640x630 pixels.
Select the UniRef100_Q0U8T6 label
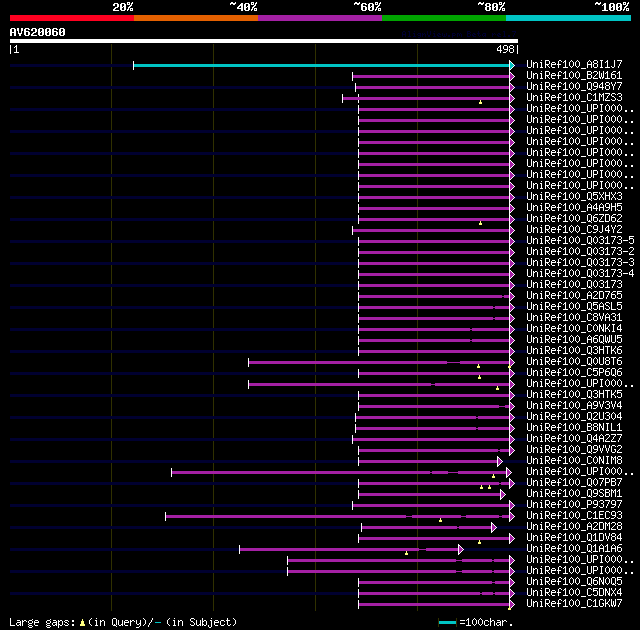(x=574, y=362)
